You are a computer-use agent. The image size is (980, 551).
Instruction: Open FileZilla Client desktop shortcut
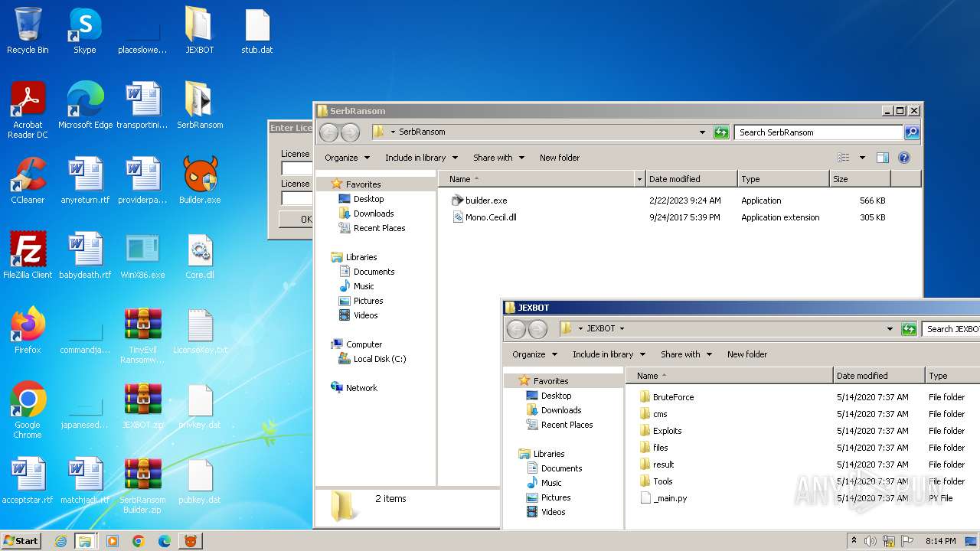28,256
